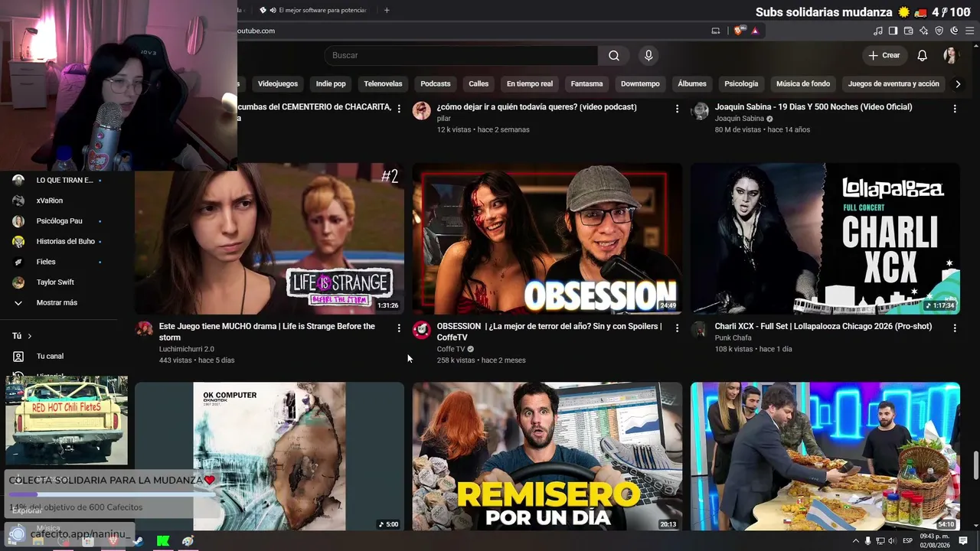This screenshot has height=551, width=980.
Task: Open Taylor Swift subscription channel
Action: (55, 282)
